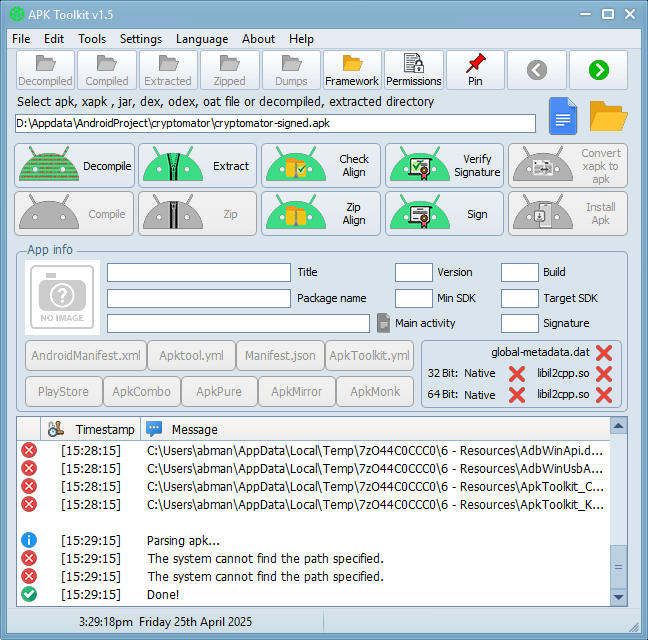Open ApkToolkit.yml
Screen dimensions: 648x640
(369, 356)
